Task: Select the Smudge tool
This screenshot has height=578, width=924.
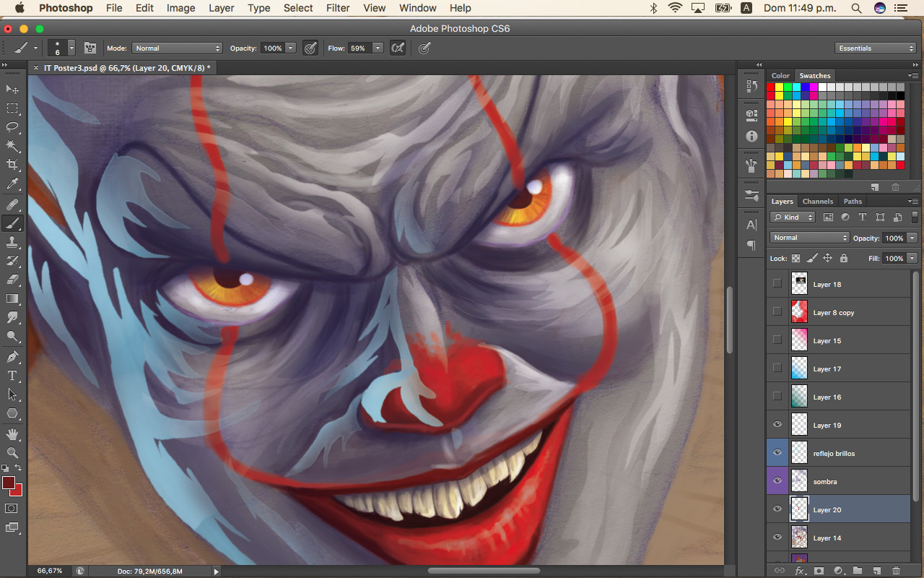Action: point(12,318)
